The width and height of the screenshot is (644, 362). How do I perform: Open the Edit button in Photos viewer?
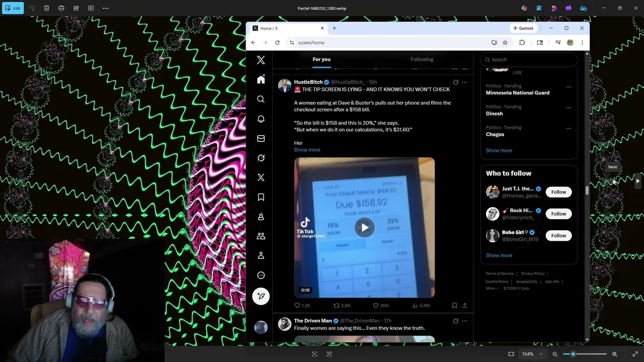tap(13, 8)
